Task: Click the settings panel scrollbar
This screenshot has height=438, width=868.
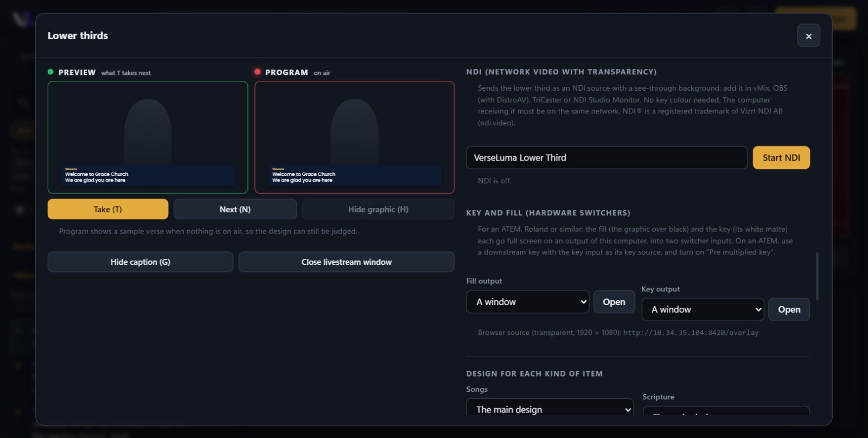Action: point(817,276)
